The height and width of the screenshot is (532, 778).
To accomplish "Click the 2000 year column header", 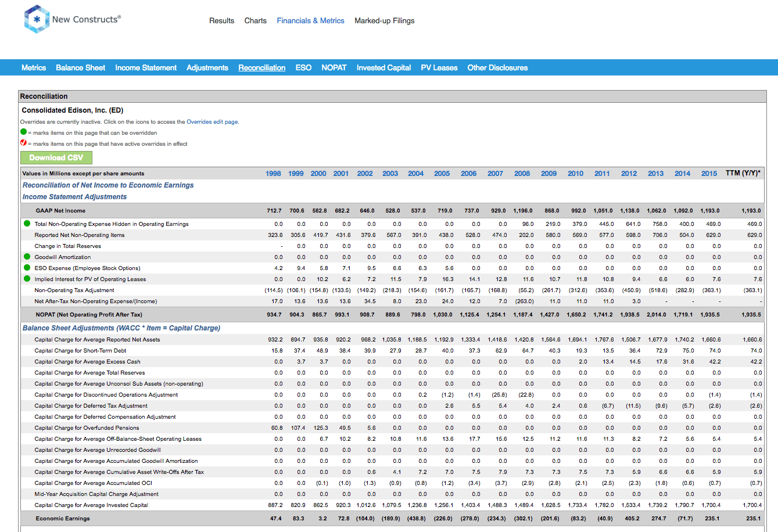I will pos(318,173).
